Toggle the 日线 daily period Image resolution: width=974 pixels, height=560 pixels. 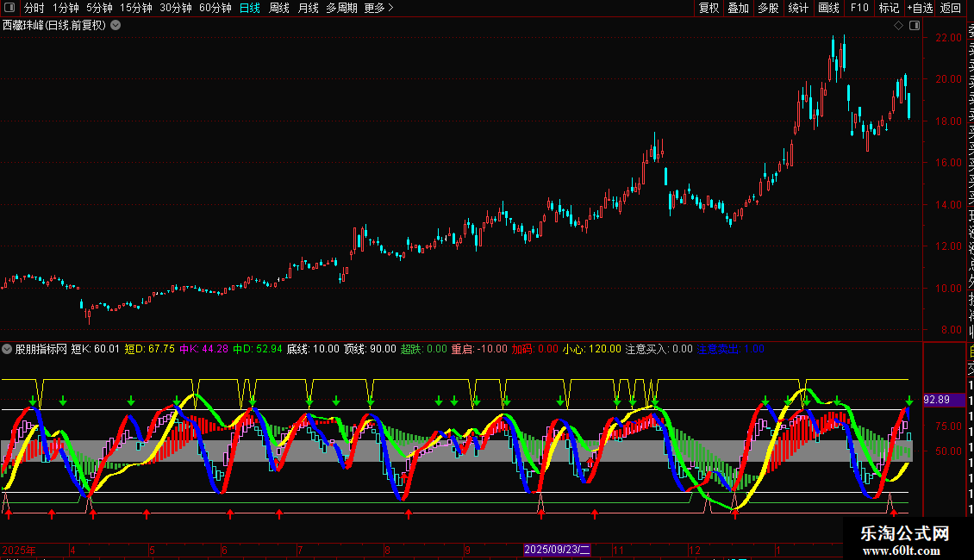click(x=250, y=9)
